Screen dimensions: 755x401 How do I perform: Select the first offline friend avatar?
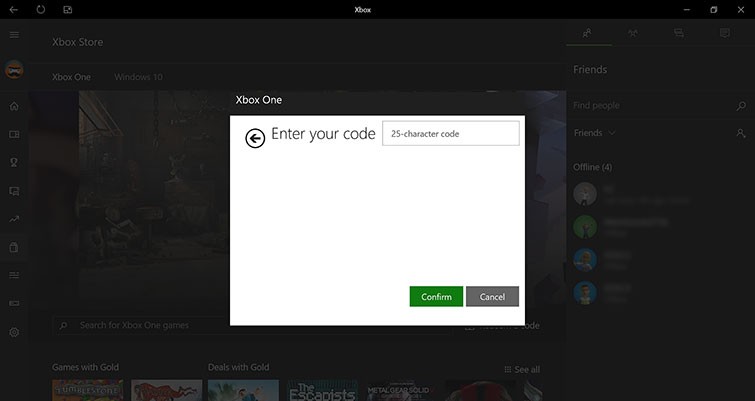(x=585, y=194)
